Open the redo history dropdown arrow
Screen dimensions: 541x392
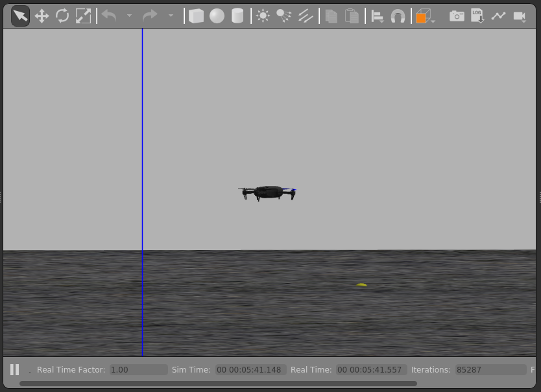[171, 16]
